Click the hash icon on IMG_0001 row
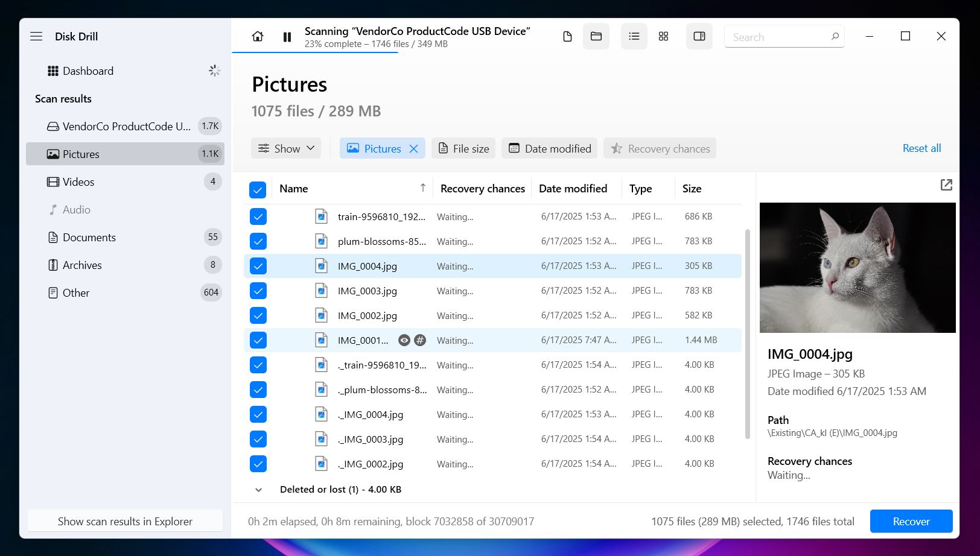980x556 pixels. 420,340
